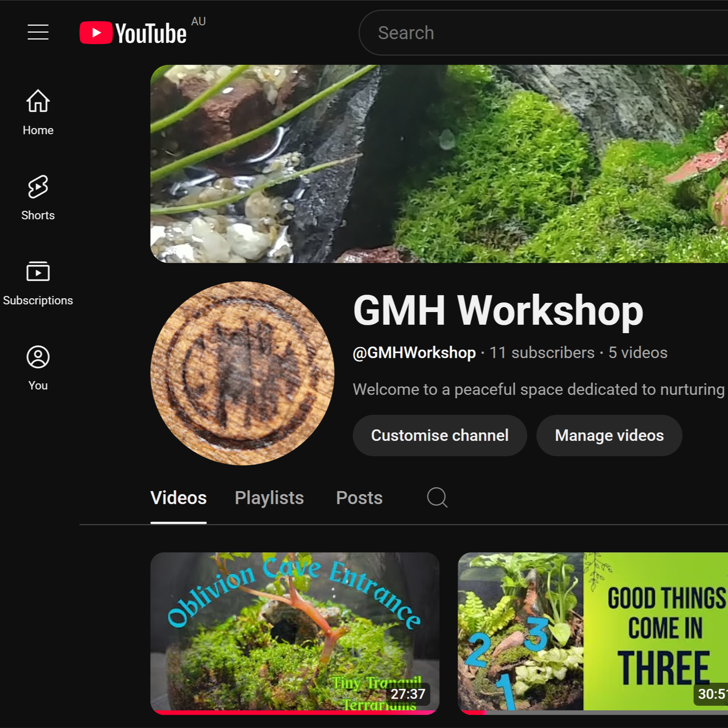
Task: Go to Home in sidebar
Action: 38,113
